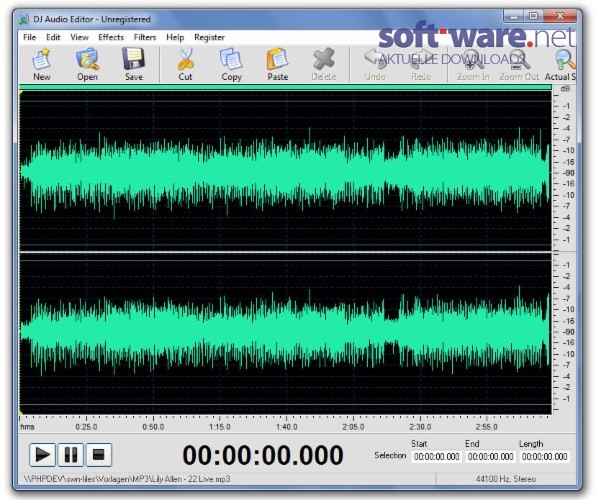Viewport: 596px width, 500px height.
Task: Save the audio with the Save icon
Action: pyautogui.click(x=133, y=59)
